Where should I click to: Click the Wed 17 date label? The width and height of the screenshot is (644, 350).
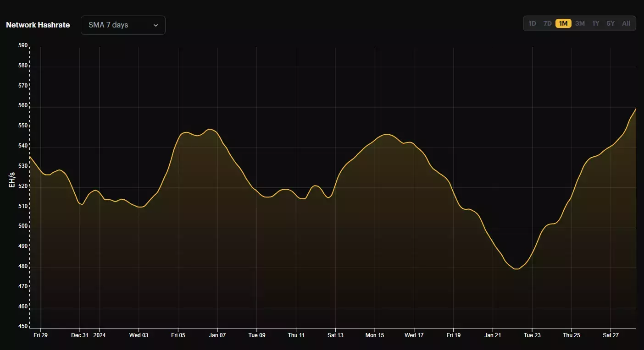[414, 335]
